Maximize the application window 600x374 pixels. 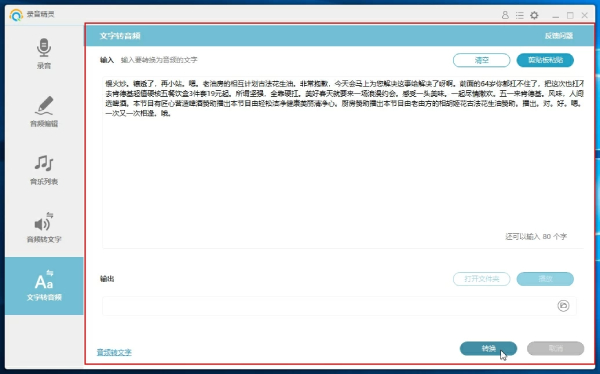(570, 15)
